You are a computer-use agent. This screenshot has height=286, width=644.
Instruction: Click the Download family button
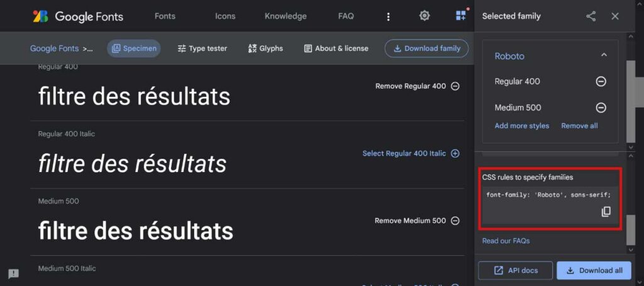click(x=427, y=49)
